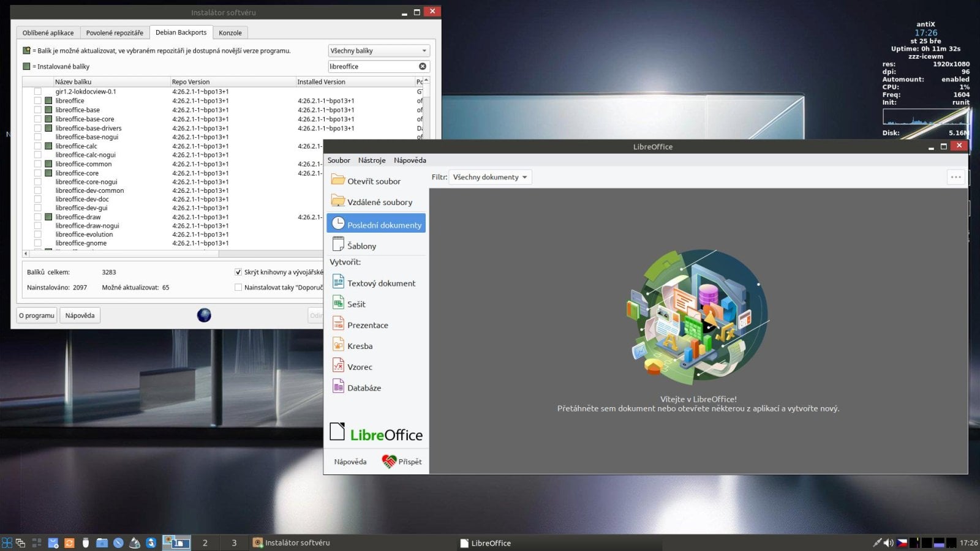Click the Vzorec formula icon
This screenshot has height=551, width=980.
[338, 365]
